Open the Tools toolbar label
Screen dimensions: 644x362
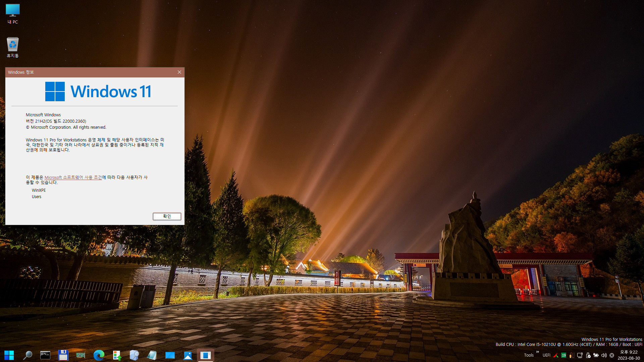(529, 355)
